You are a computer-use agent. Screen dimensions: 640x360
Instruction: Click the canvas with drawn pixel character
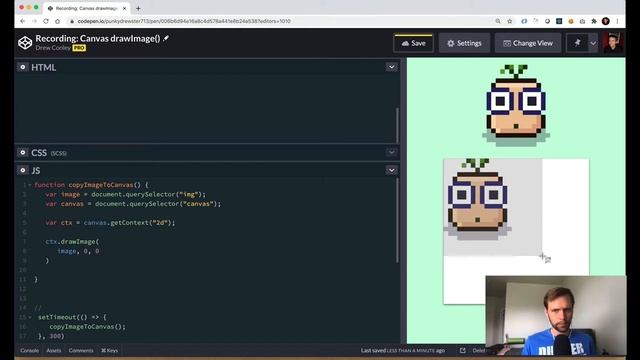pyautogui.click(x=516, y=231)
